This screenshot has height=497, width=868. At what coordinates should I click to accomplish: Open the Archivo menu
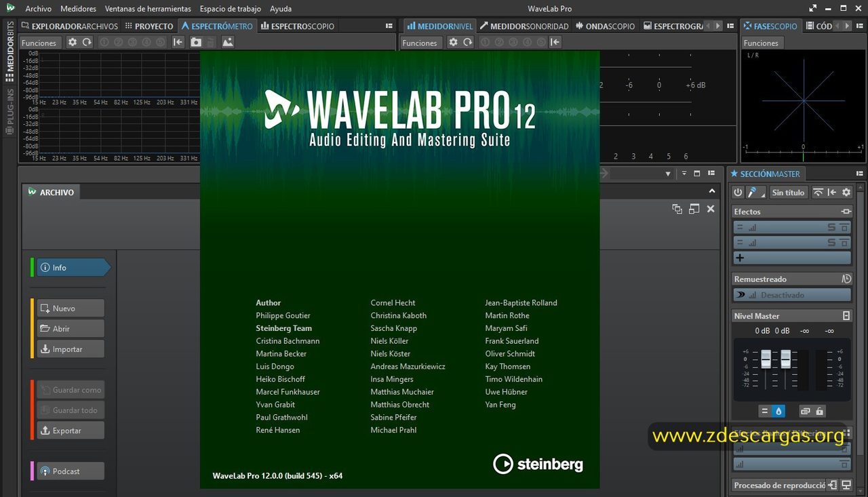coord(38,9)
